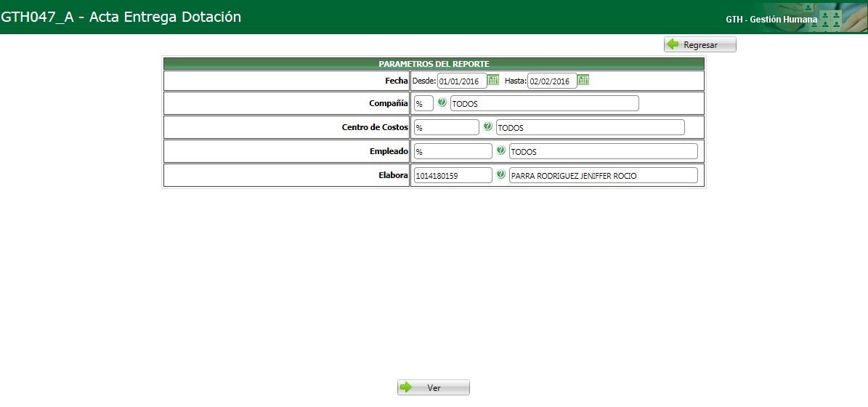868x407 pixels.
Task: Select the Centro de Costos code field
Action: 447,127
